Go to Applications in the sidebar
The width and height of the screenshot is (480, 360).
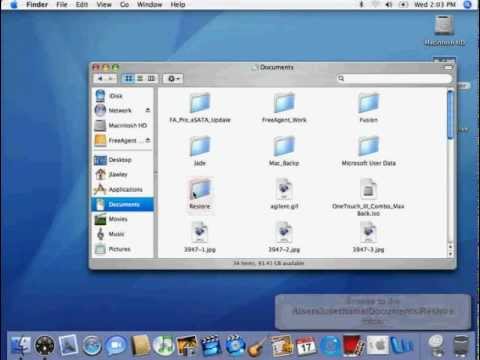pyautogui.click(x=123, y=189)
